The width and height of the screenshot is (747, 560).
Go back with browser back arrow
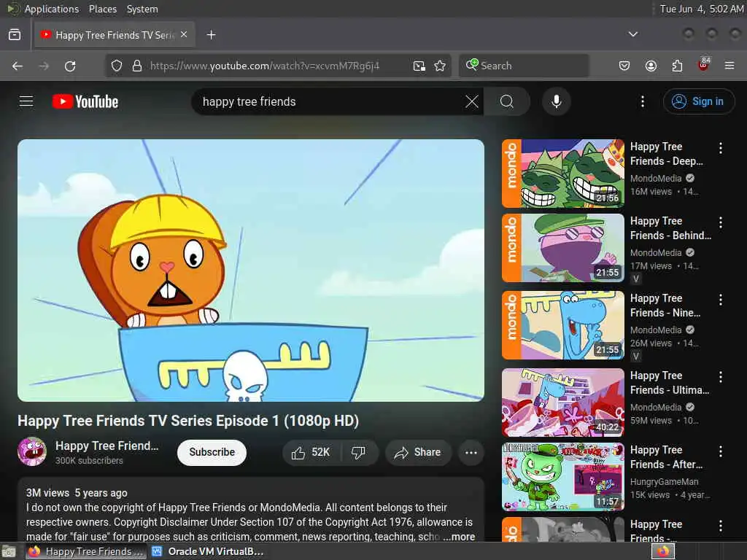18,66
